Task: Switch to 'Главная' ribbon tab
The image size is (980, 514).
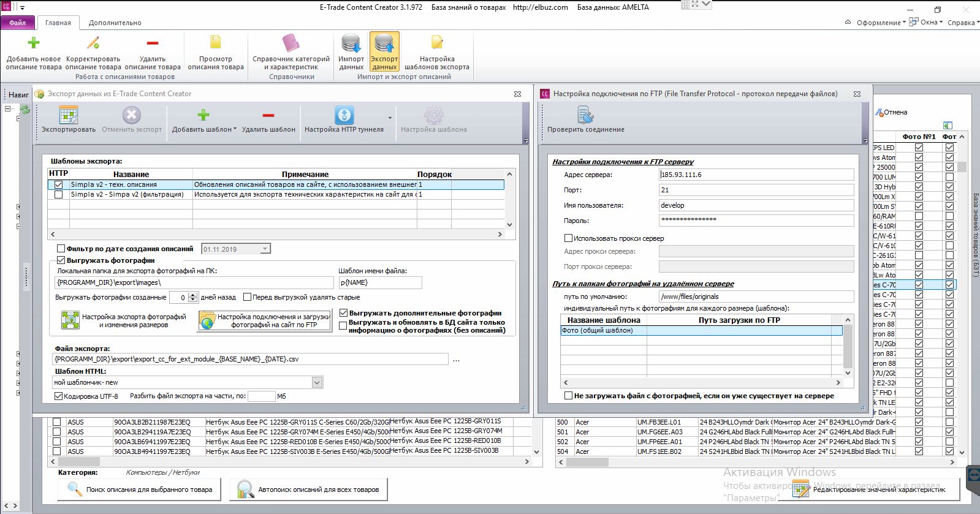Action: pyautogui.click(x=58, y=23)
